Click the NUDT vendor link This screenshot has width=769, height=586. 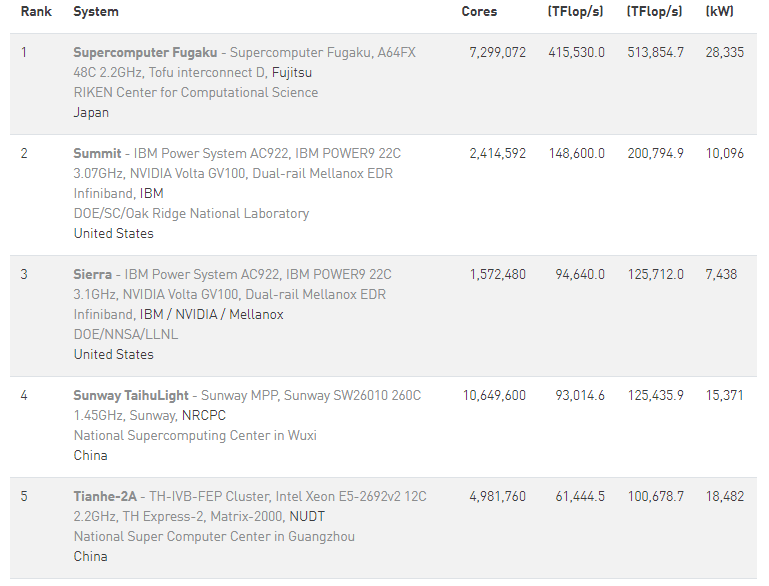pos(307,516)
